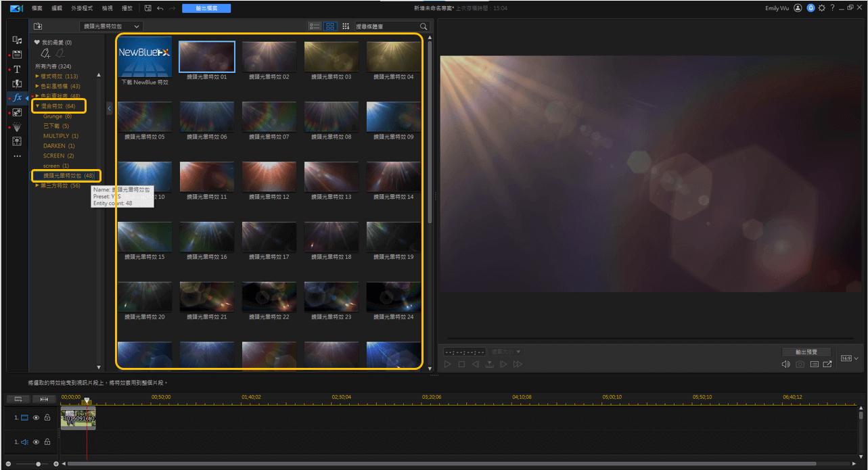Open the 檔案 menu
This screenshot has width=868, height=470.
37,8
